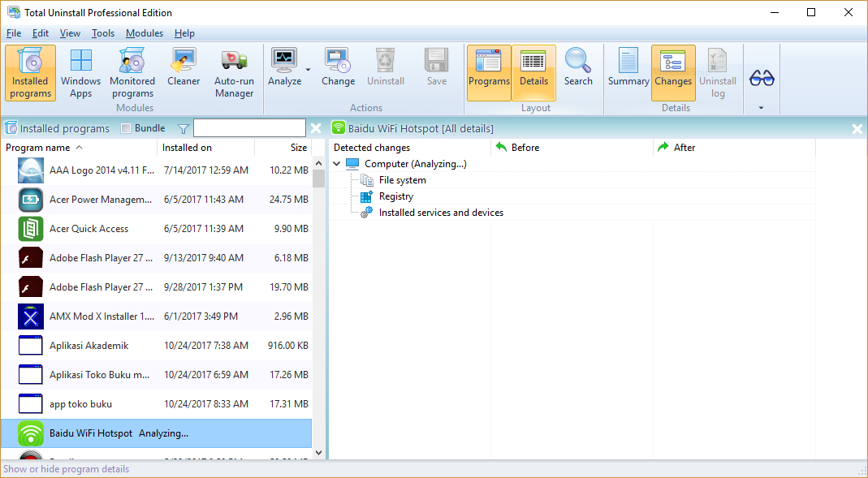Open the Windows Apps module

coord(81,73)
